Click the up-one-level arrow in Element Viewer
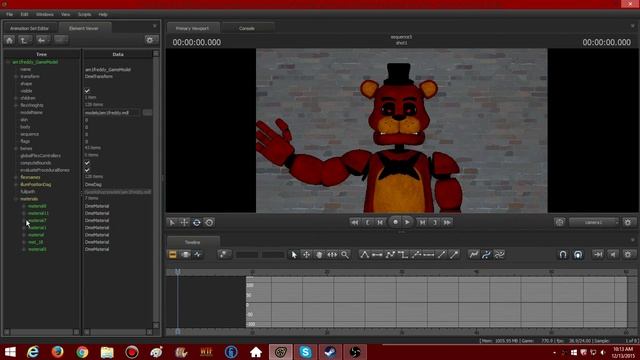Image resolution: width=640 pixels, height=360 pixels. 24,40
